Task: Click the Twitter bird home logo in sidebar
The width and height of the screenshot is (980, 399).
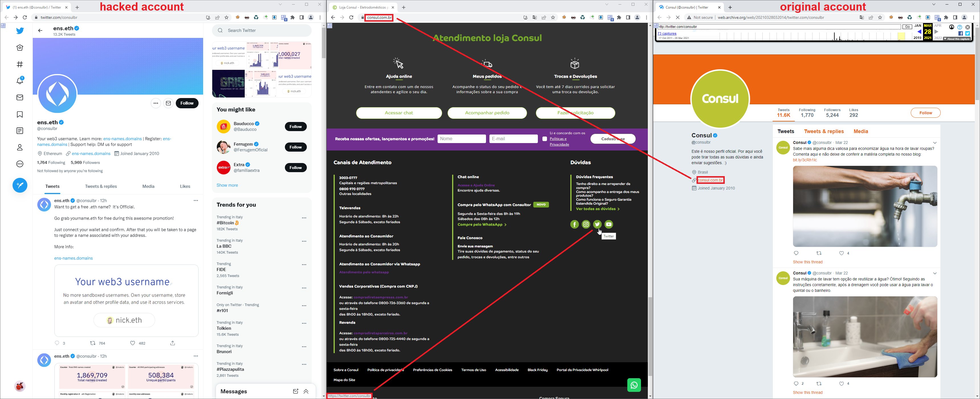Action: tap(20, 31)
